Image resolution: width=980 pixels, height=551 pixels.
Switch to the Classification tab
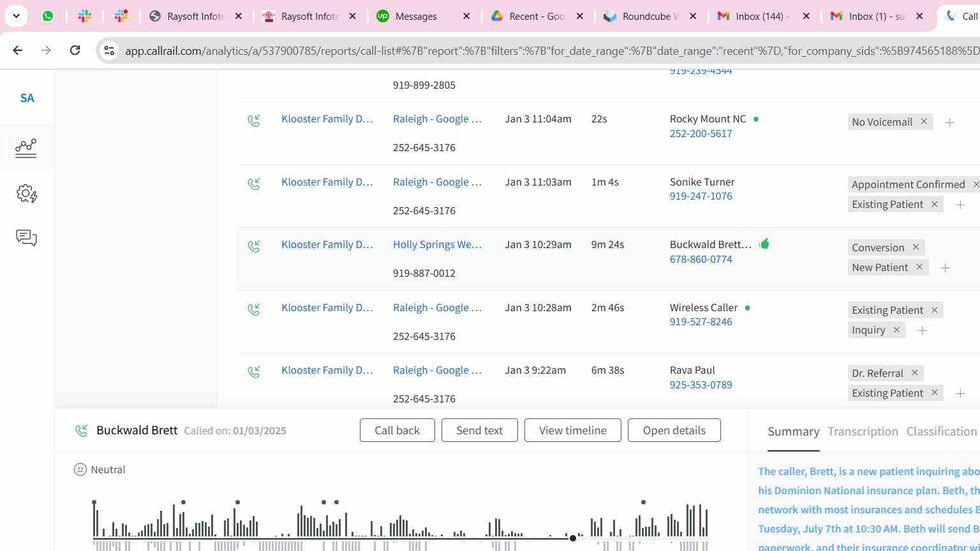pyautogui.click(x=941, y=432)
